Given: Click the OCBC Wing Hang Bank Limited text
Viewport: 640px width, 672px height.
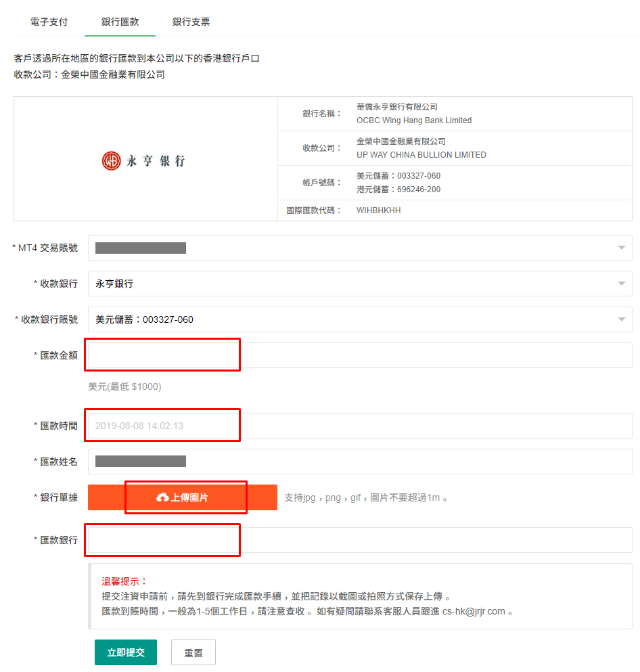Looking at the screenshot, I should point(414,120).
